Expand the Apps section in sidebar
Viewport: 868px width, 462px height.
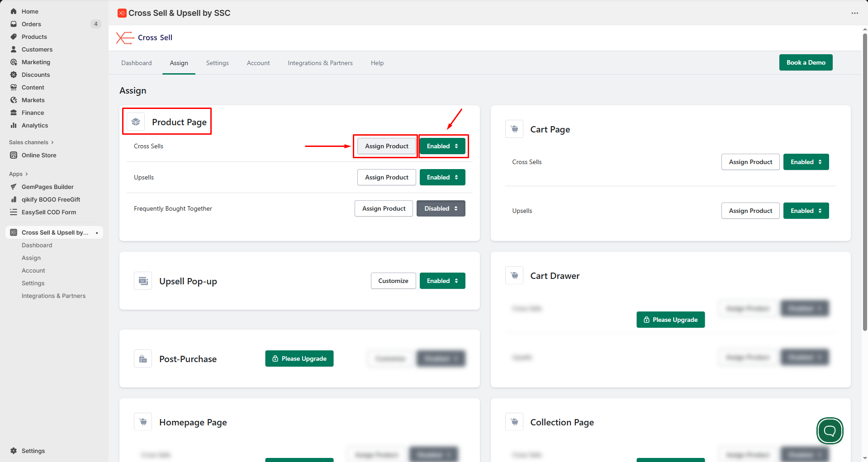(19, 174)
